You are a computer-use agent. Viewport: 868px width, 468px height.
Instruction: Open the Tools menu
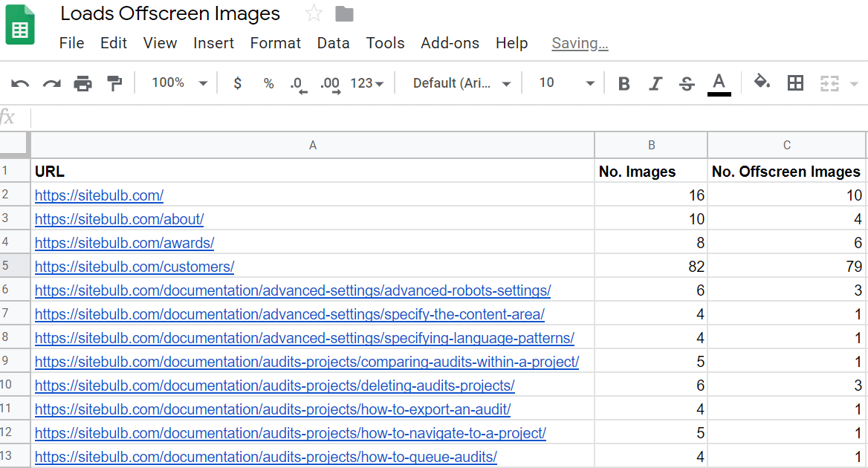[x=385, y=43]
